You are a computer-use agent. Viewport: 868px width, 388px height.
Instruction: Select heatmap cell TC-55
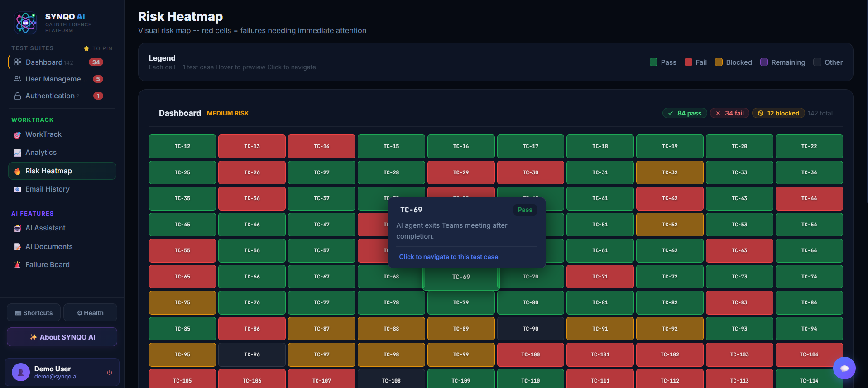(182, 250)
